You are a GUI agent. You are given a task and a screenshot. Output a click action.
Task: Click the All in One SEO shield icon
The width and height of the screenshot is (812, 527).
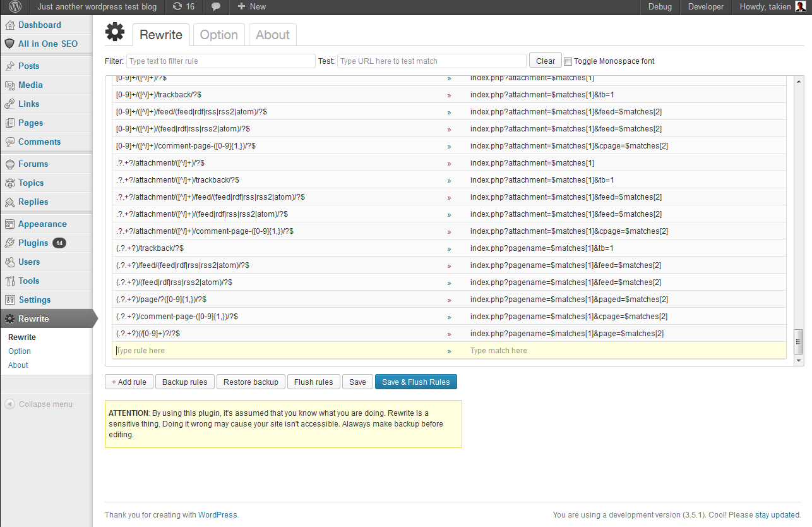point(9,44)
